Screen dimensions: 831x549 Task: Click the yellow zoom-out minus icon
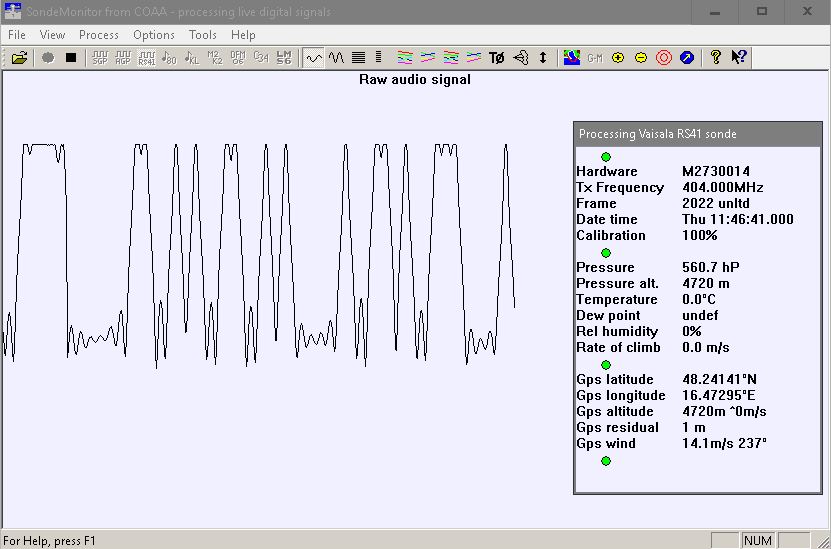point(641,58)
